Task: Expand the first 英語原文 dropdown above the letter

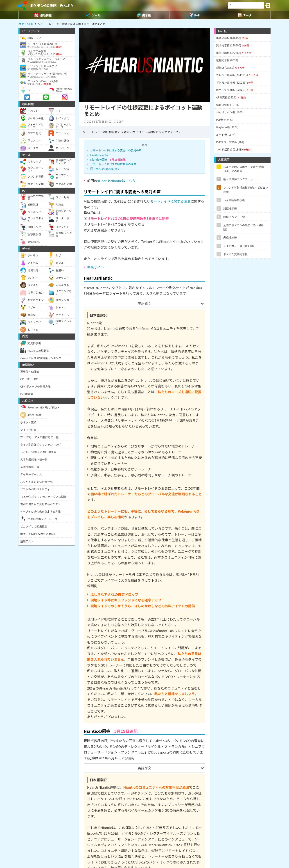Action: click(x=144, y=304)
